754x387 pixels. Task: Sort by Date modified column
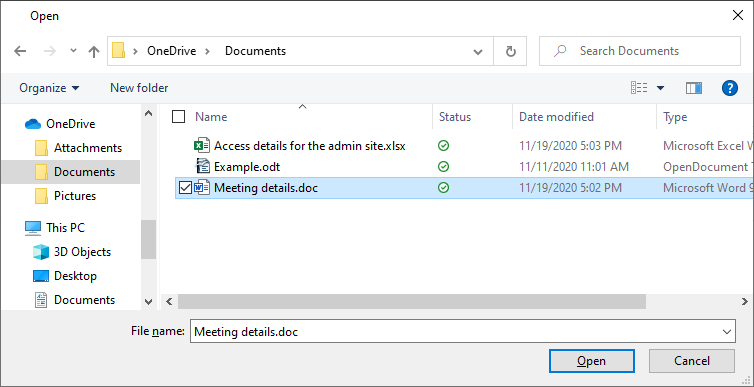556,117
